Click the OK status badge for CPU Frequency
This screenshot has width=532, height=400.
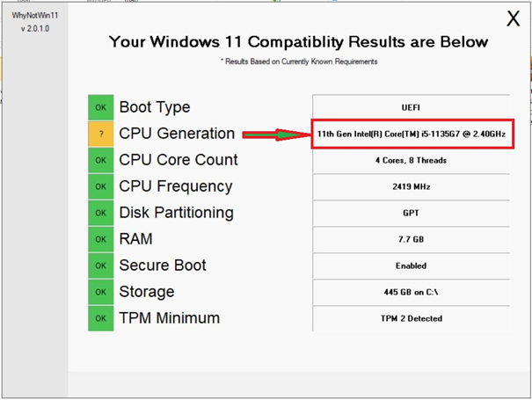click(x=101, y=186)
